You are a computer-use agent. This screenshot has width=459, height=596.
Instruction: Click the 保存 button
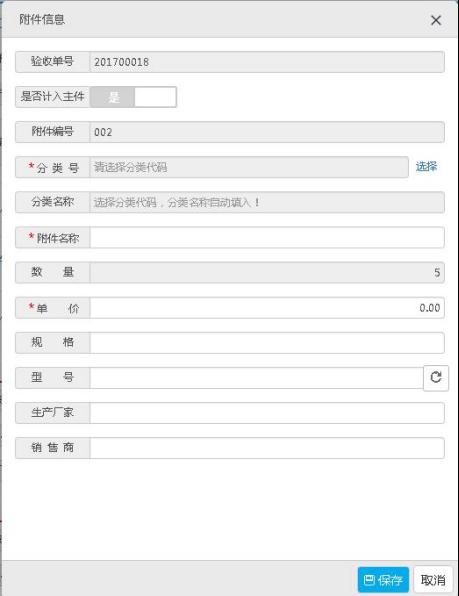383,580
